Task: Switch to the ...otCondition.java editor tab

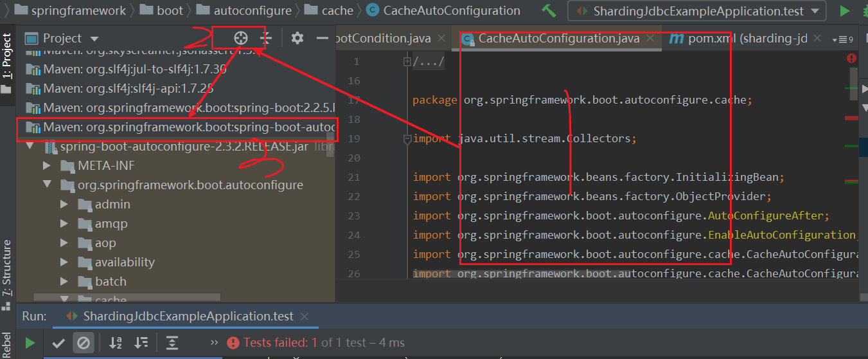Action: click(383, 39)
